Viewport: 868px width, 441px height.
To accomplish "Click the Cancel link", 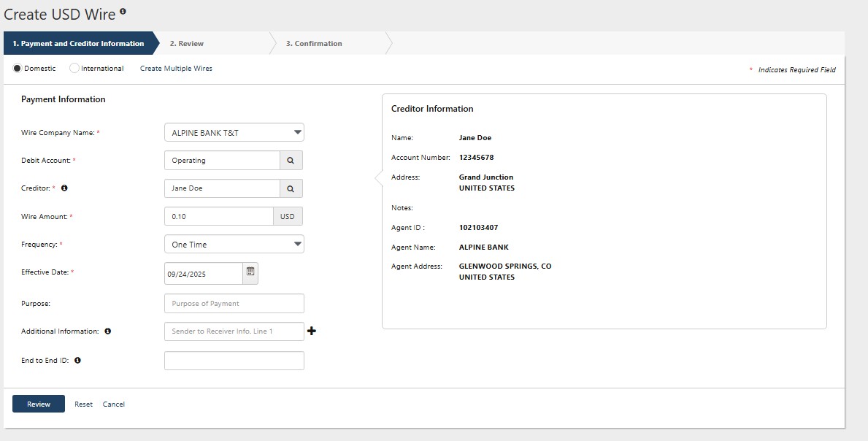I will pos(113,404).
